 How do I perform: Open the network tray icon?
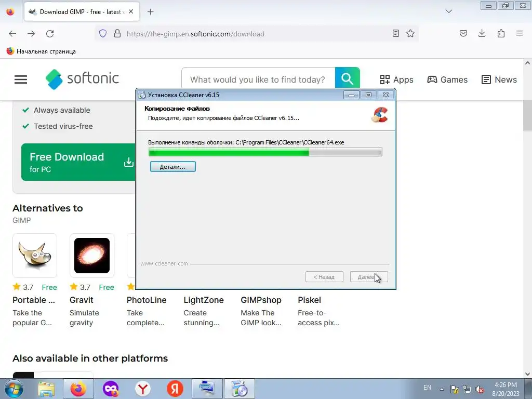point(467,389)
